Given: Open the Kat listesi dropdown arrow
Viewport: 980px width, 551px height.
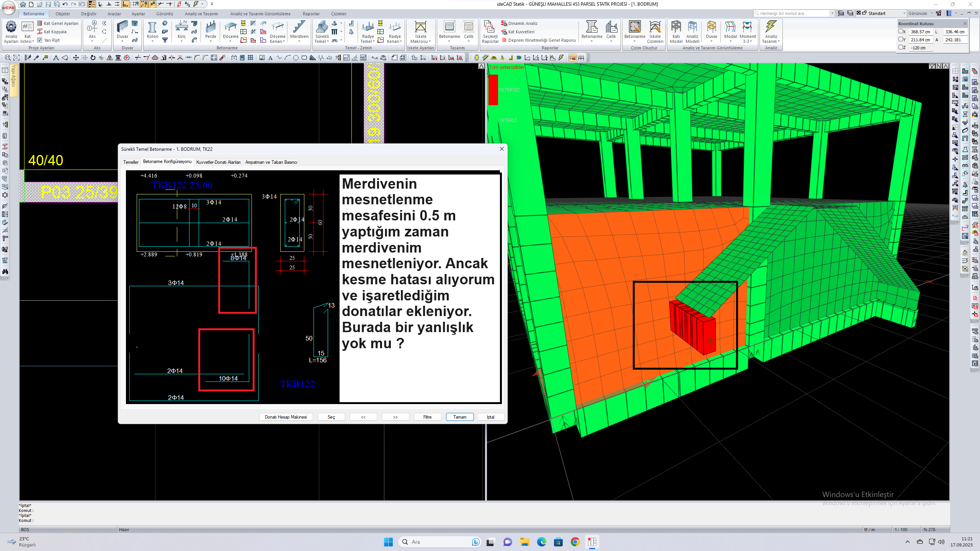Looking at the screenshot, I should point(33,41).
